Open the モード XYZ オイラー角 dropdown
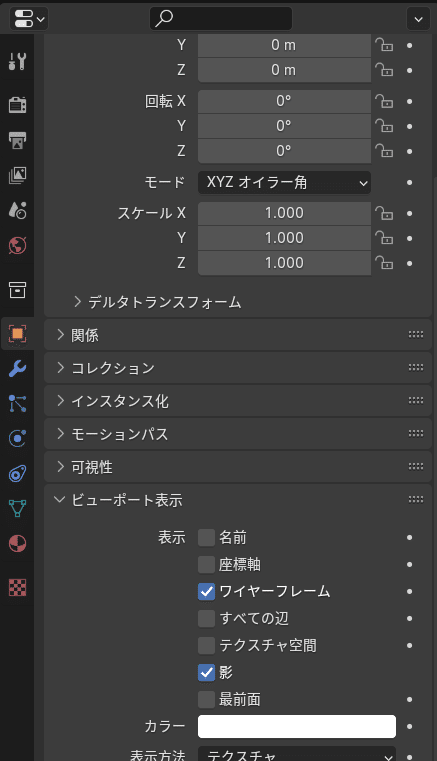The width and height of the screenshot is (437, 761). [x=285, y=182]
